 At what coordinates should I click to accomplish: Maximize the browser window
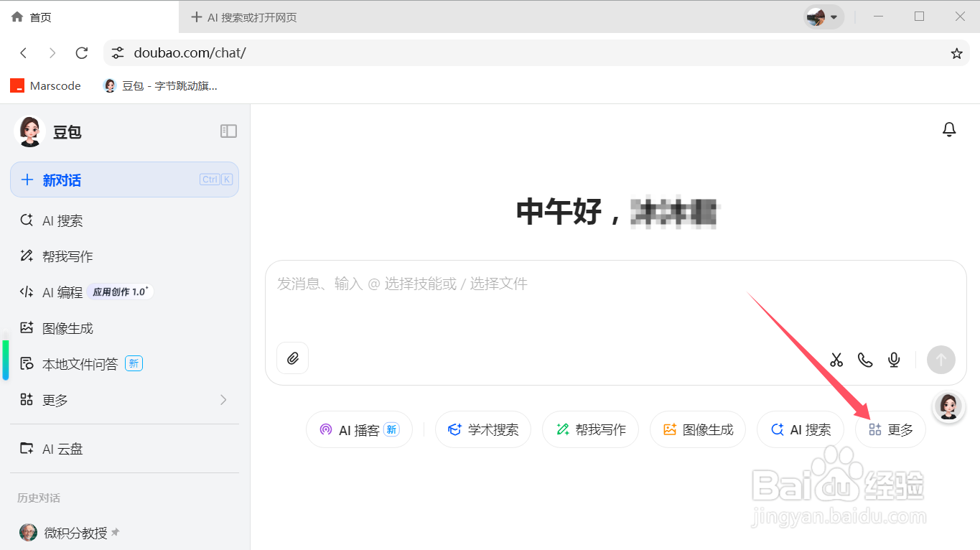919,17
